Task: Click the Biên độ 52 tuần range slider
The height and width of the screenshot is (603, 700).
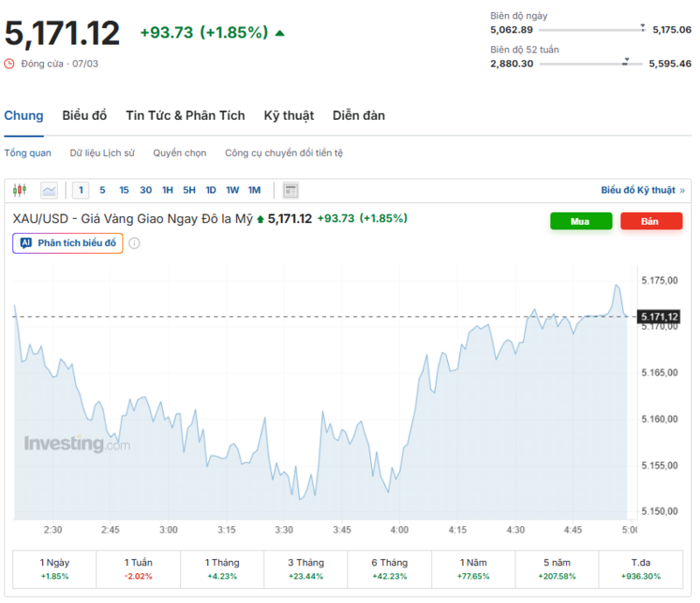Action: pos(591,63)
